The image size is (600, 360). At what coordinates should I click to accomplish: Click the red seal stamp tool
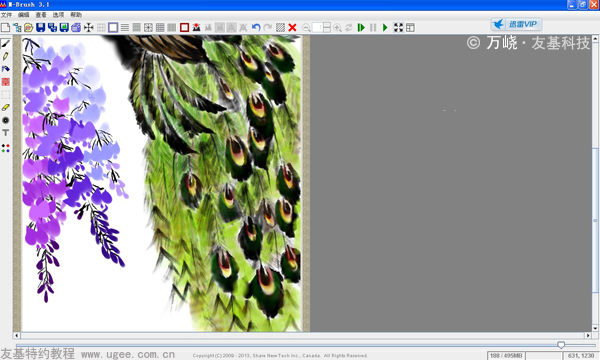click(5, 82)
